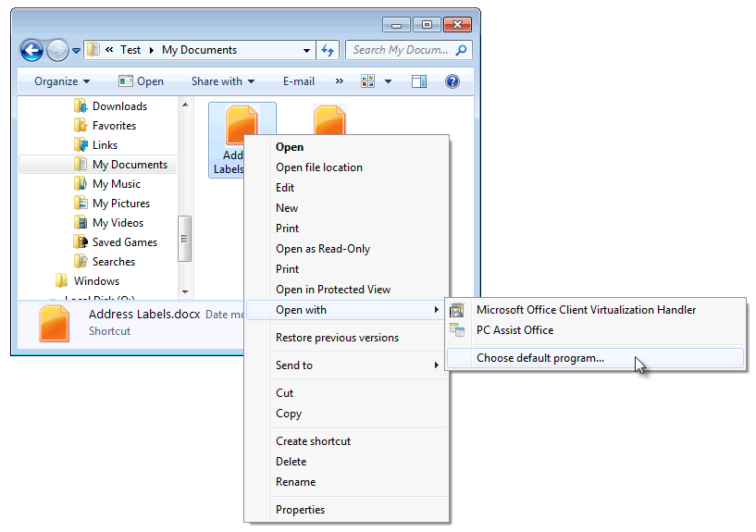The width and height of the screenshot is (756, 532).
Task: Select Links folder in navigation pane
Action: (105, 145)
